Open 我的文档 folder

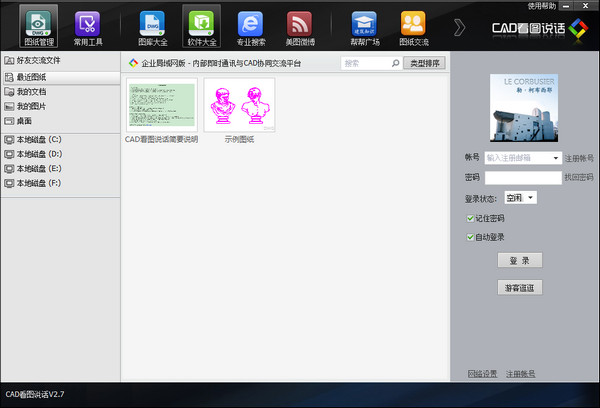click(25, 92)
